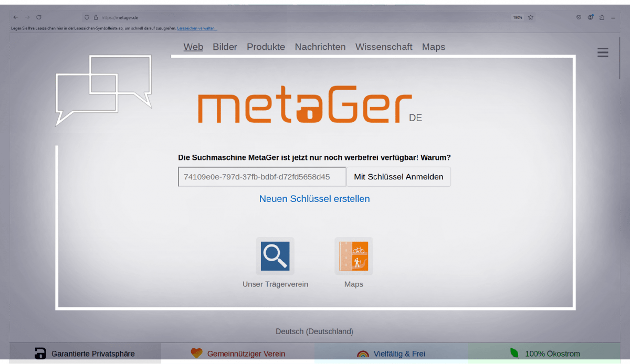630x364 pixels.
Task: Switch to the Bilder tab
Action: click(x=225, y=47)
